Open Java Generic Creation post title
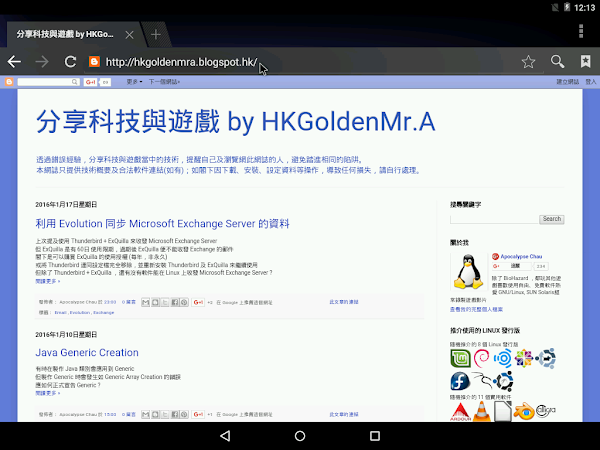This screenshot has width=600, height=450. click(x=87, y=352)
